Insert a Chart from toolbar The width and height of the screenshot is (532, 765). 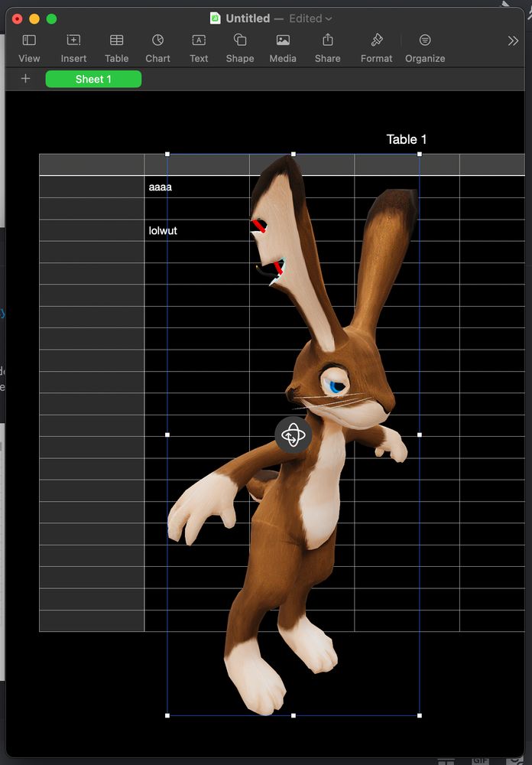(157, 48)
